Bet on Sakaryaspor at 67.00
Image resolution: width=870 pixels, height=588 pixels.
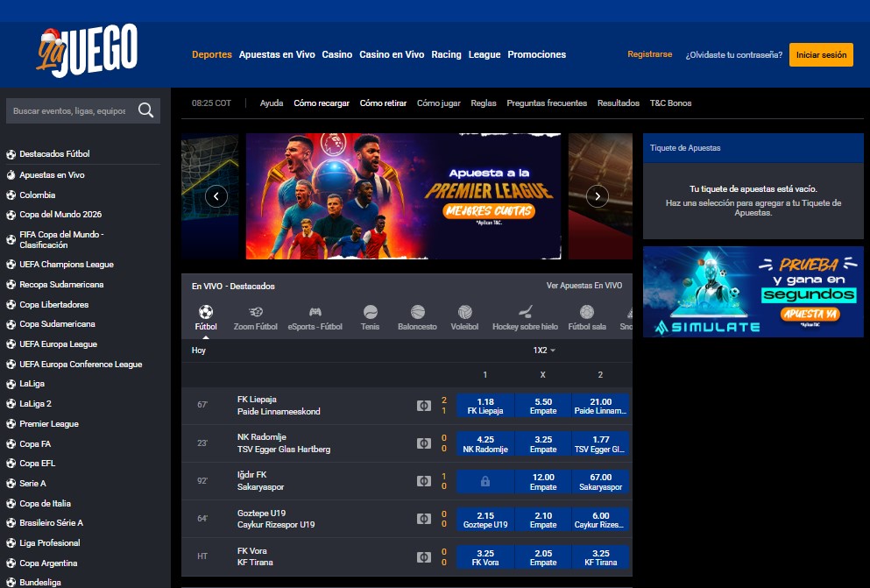[600, 481]
